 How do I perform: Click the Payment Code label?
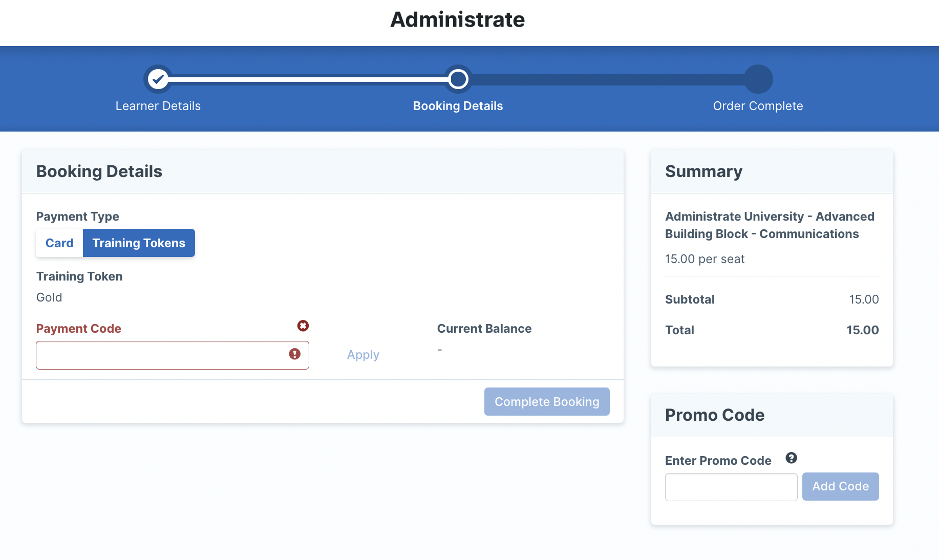coord(79,329)
